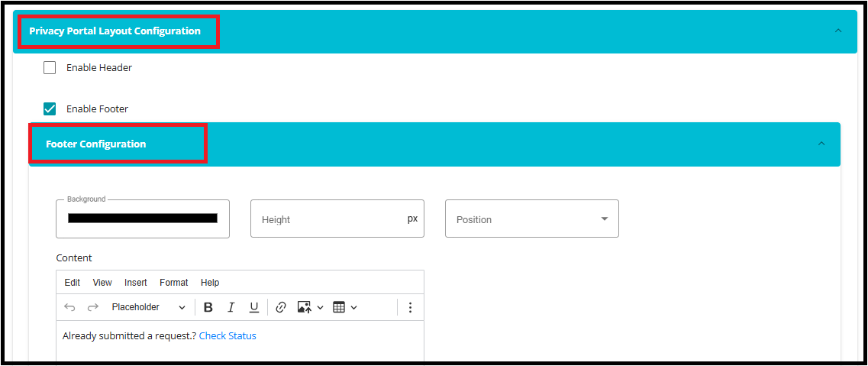Toggle Bold formatting in content editor
868x366 pixels.
click(x=208, y=307)
